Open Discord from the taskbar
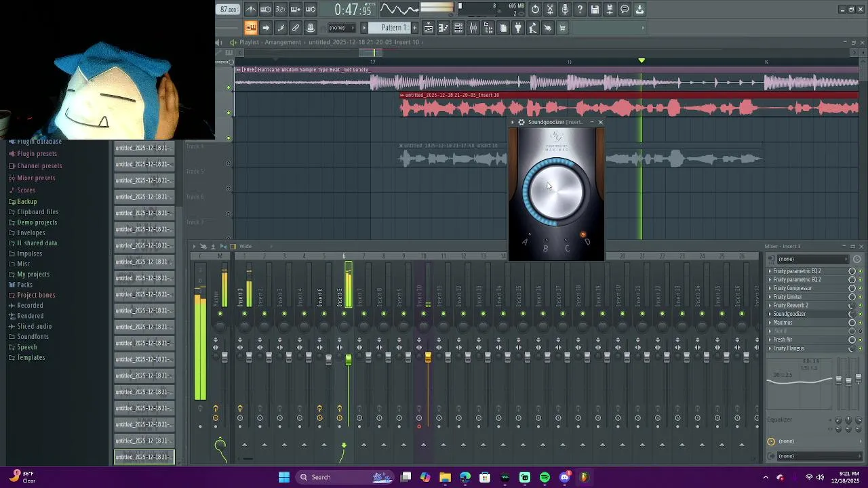868x488 pixels. click(x=564, y=477)
